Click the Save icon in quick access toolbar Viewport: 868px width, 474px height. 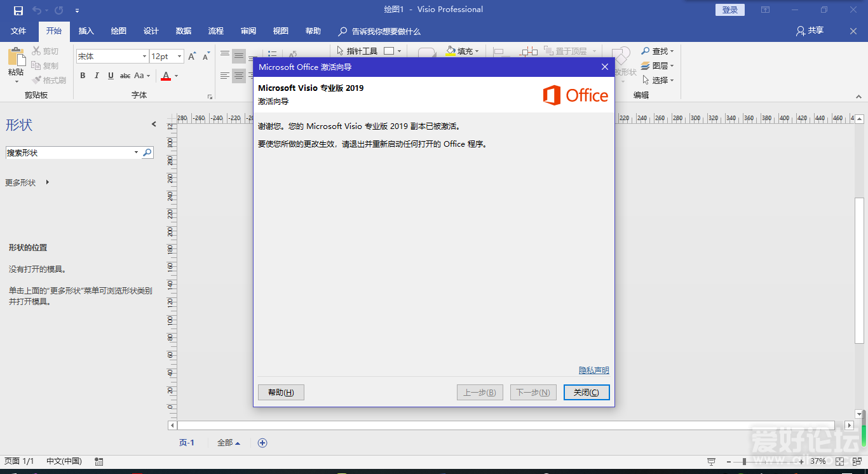[x=18, y=10]
